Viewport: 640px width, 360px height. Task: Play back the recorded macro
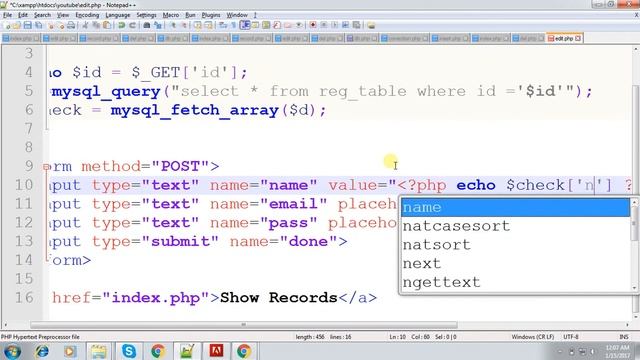[335, 25]
